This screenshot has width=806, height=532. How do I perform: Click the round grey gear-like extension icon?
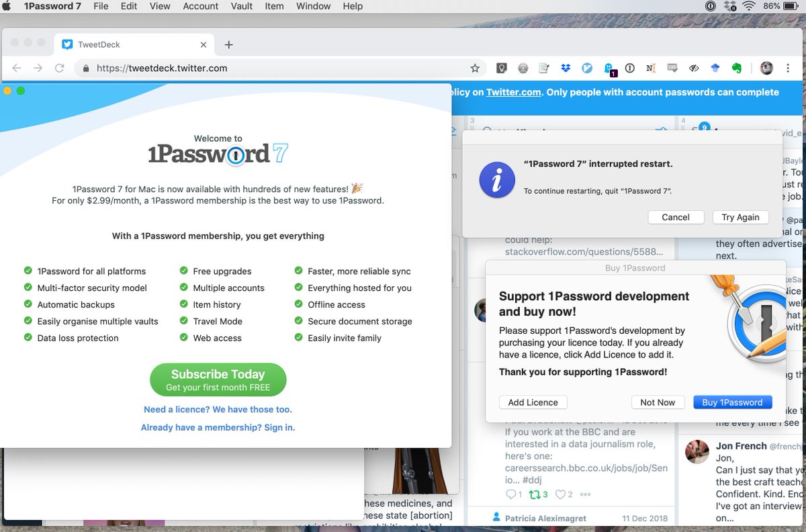pos(523,68)
